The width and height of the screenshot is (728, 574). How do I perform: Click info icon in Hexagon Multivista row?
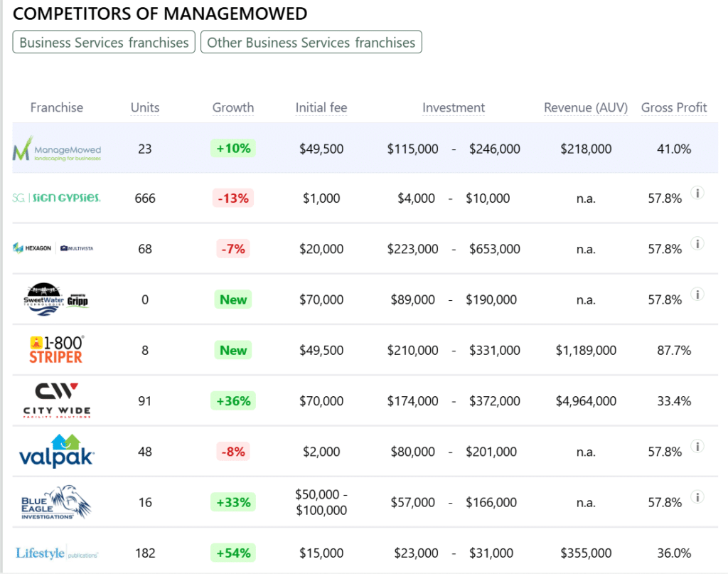click(697, 243)
